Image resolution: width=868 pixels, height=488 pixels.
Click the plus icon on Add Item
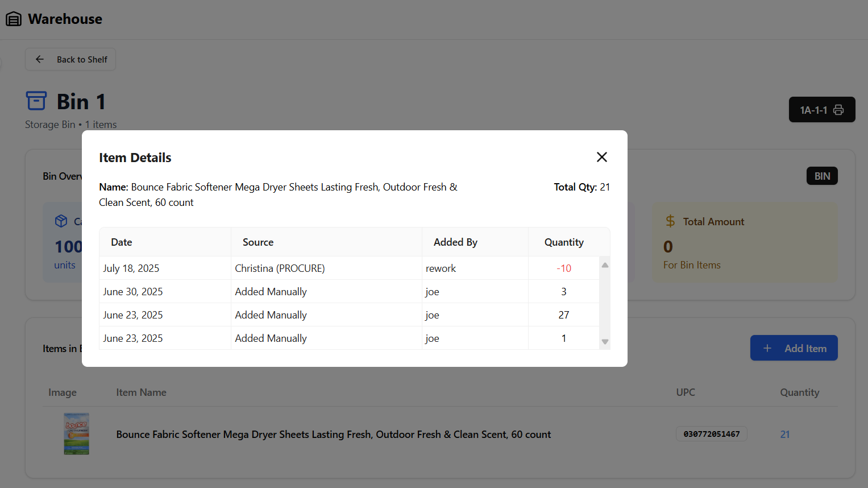coord(767,348)
